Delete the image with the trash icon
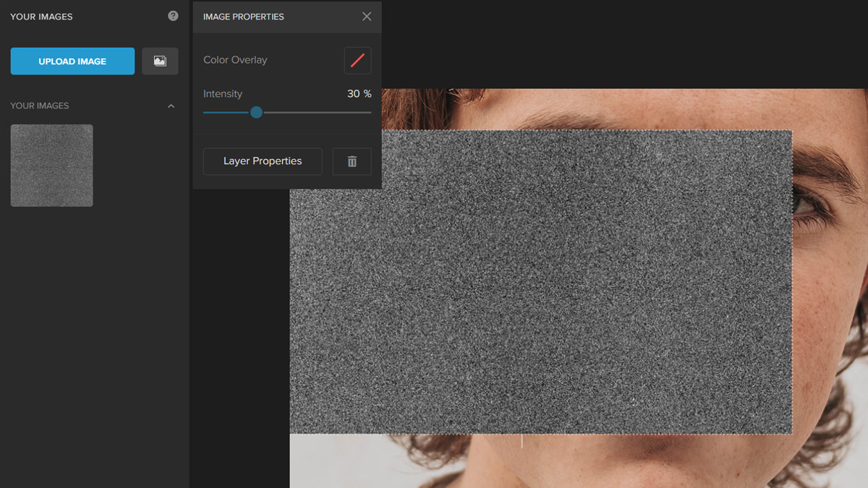Image resolution: width=868 pixels, height=488 pixels. 352,161
